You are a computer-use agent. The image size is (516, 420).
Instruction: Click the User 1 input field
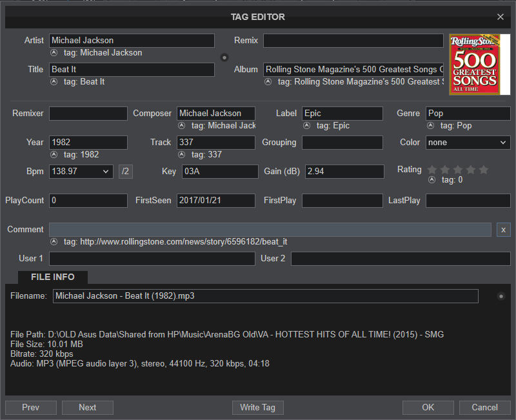click(x=152, y=259)
